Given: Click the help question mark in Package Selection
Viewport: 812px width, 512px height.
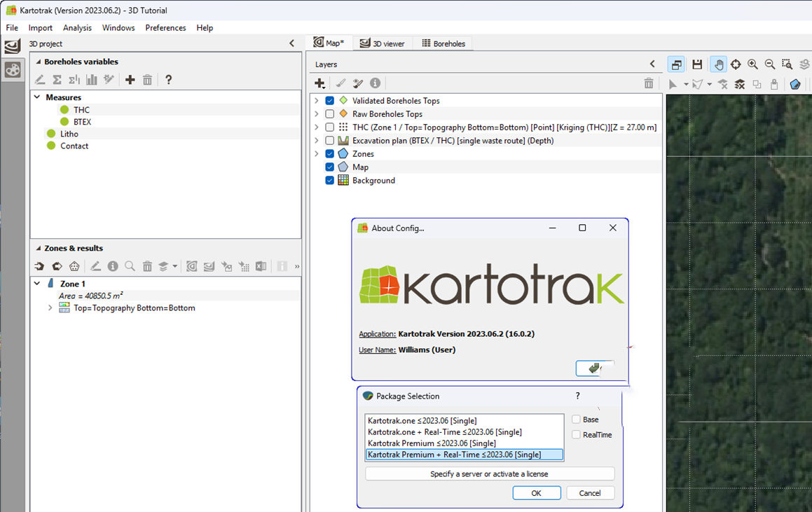Looking at the screenshot, I should [x=577, y=396].
